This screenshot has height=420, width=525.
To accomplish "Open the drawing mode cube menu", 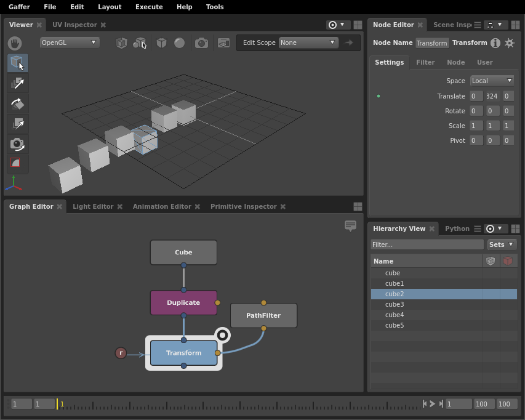I will tap(161, 43).
